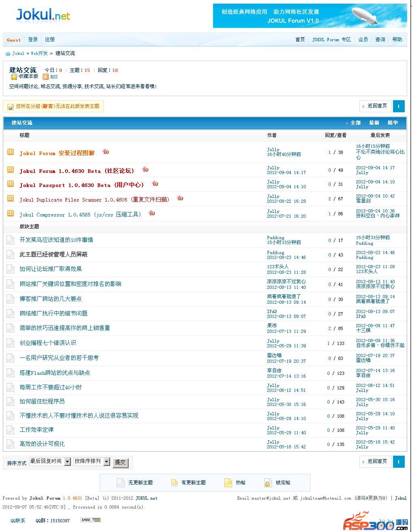
Task: Click the 注册 register link
Action: (50, 40)
